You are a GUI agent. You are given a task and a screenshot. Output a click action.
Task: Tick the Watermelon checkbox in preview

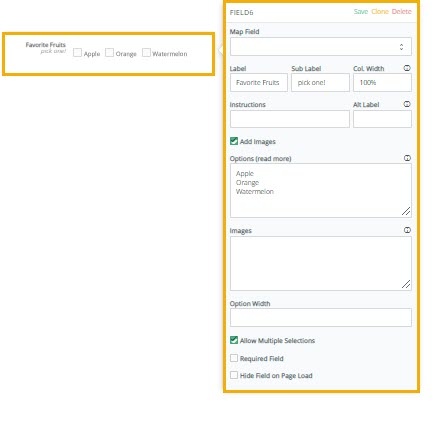(x=146, y=53)
